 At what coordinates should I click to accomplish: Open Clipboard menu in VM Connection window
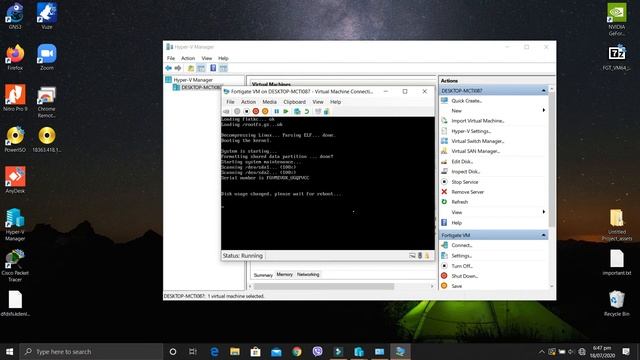[x=294, y=102]
